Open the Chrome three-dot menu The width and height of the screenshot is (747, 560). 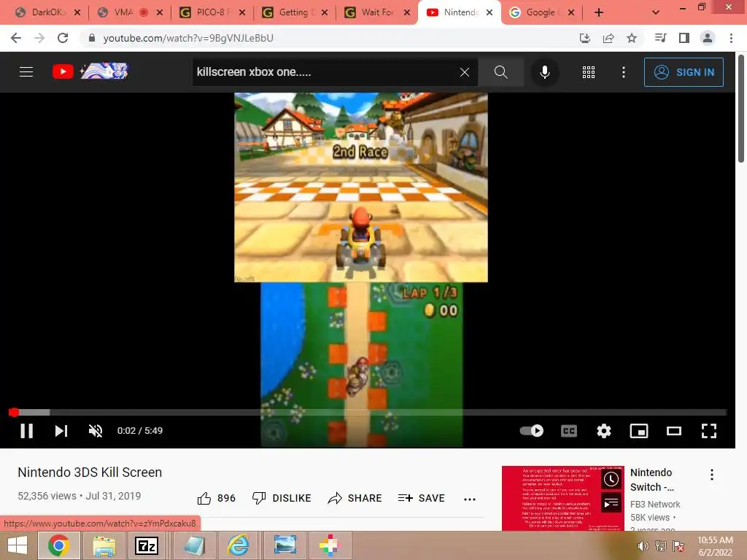click(x=731, y=38)
